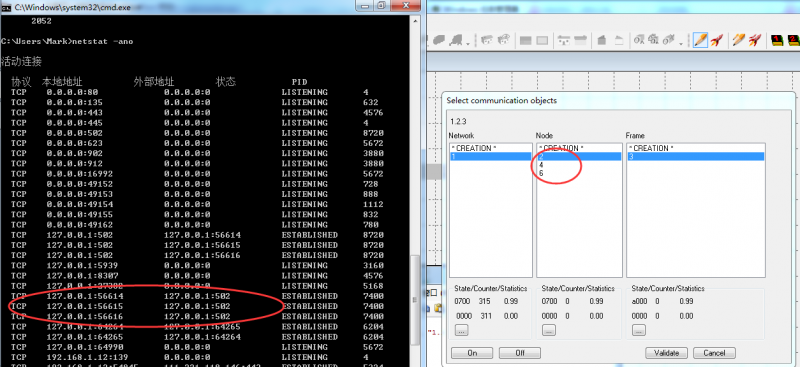Click local address 0.0.0.0:443
The image size is (800, 367).
(74, 113)
